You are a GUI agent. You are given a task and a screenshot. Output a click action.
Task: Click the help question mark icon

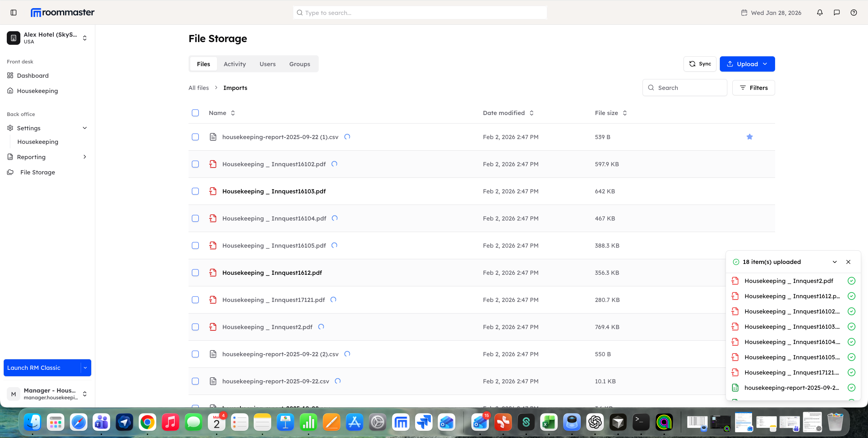point(854,13)
